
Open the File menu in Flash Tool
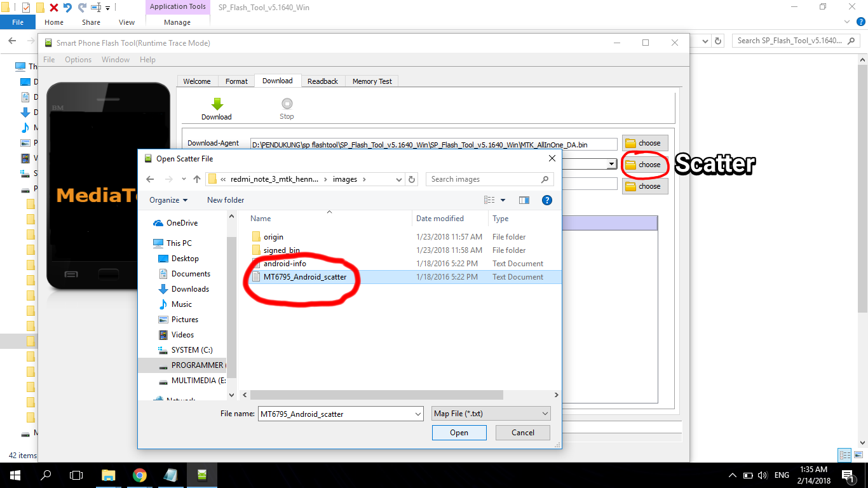coord(49,60)
